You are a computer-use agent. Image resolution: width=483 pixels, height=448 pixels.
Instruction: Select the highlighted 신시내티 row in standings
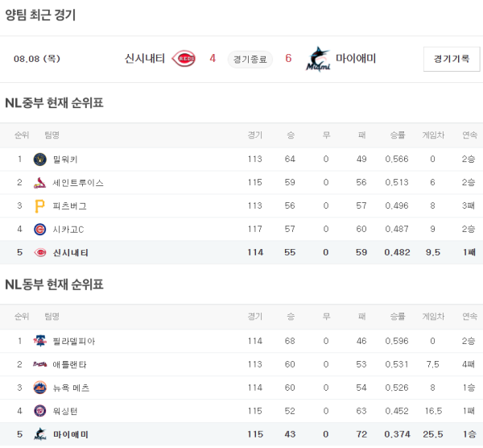click(242, 253)
